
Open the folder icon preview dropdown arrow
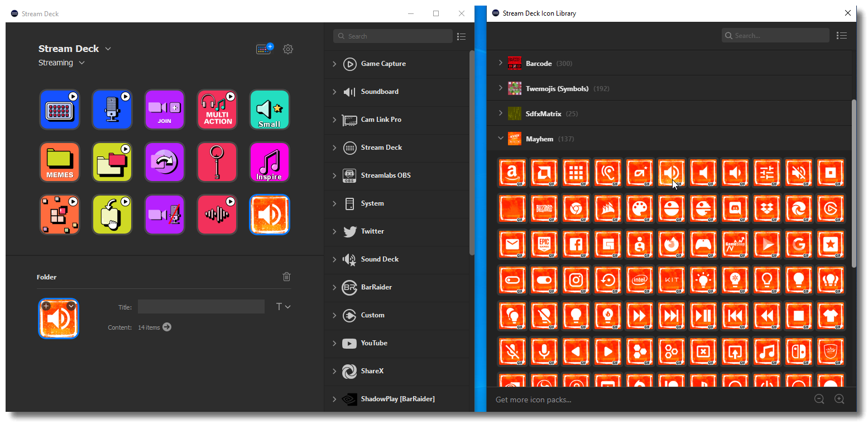pyautogui.click(x=71, y=306)
